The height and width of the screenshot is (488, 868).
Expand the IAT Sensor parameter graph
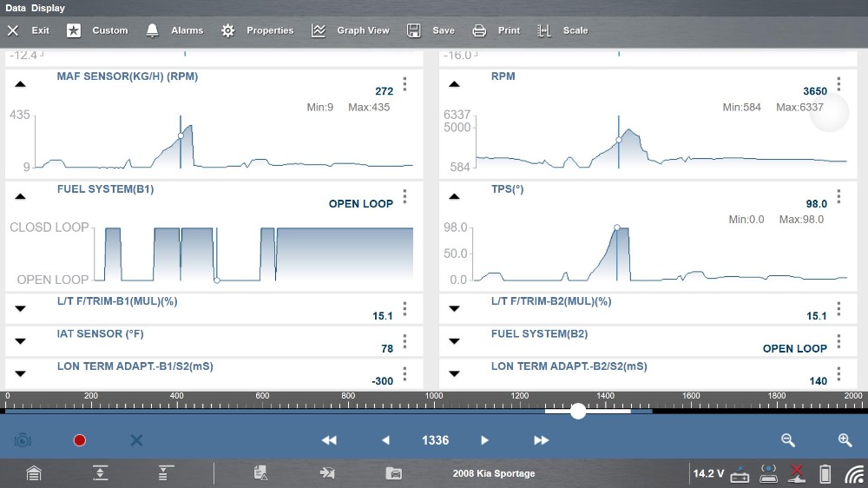[21, 340]
